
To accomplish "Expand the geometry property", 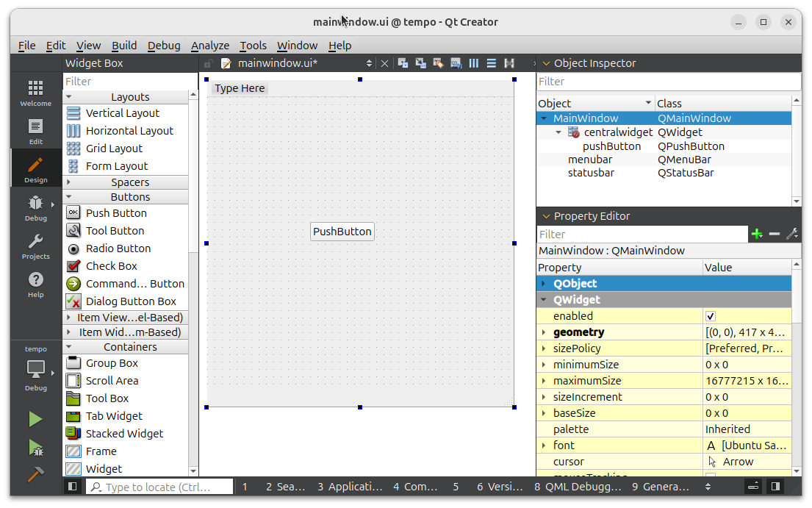I will click(x=543, y=332).
